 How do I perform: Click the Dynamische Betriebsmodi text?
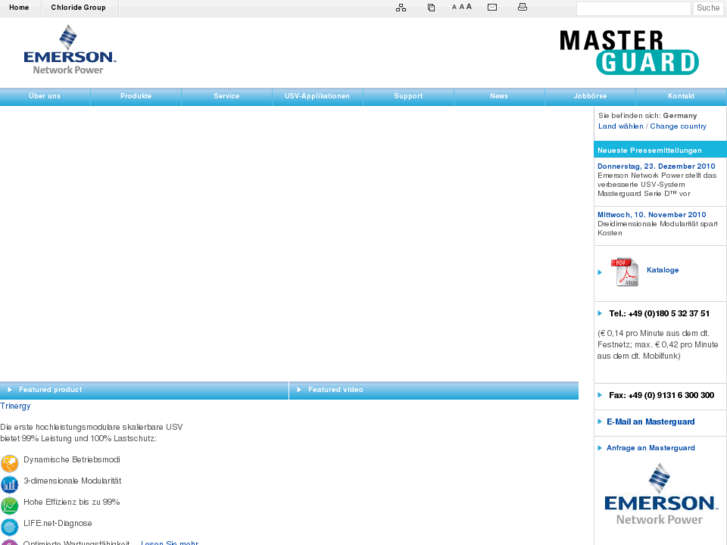click(x=72, y=460)
